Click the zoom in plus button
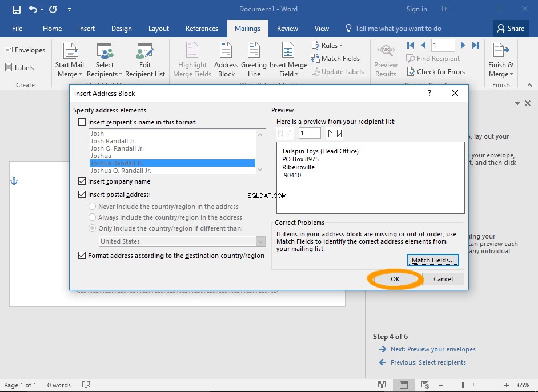 click(507, 385)
